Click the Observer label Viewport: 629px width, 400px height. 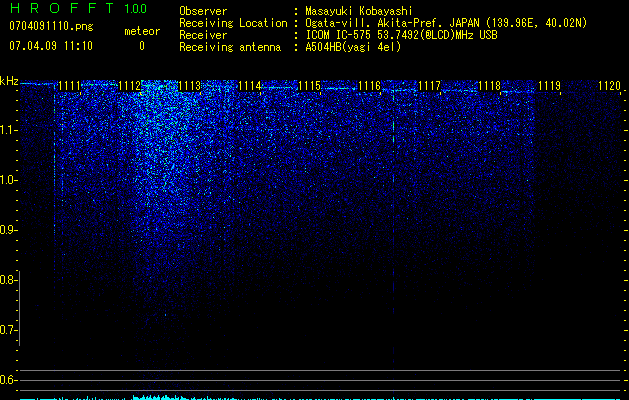point(203,11)
